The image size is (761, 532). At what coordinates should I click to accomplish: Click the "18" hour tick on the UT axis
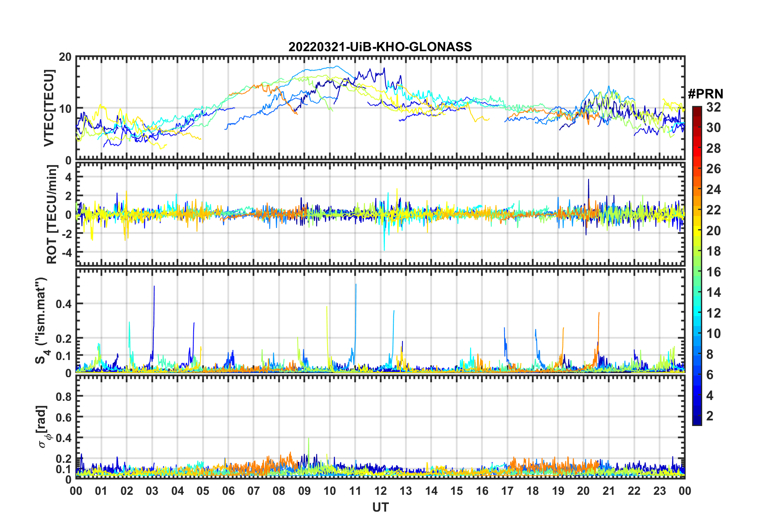click(x=533, y=491)
